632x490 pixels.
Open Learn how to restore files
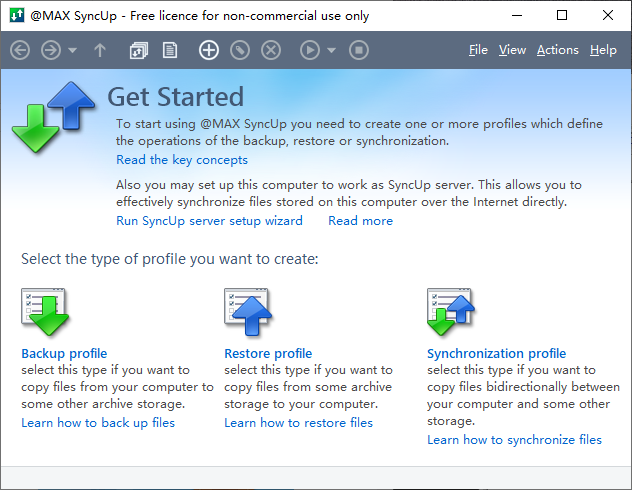coord(298,423)
